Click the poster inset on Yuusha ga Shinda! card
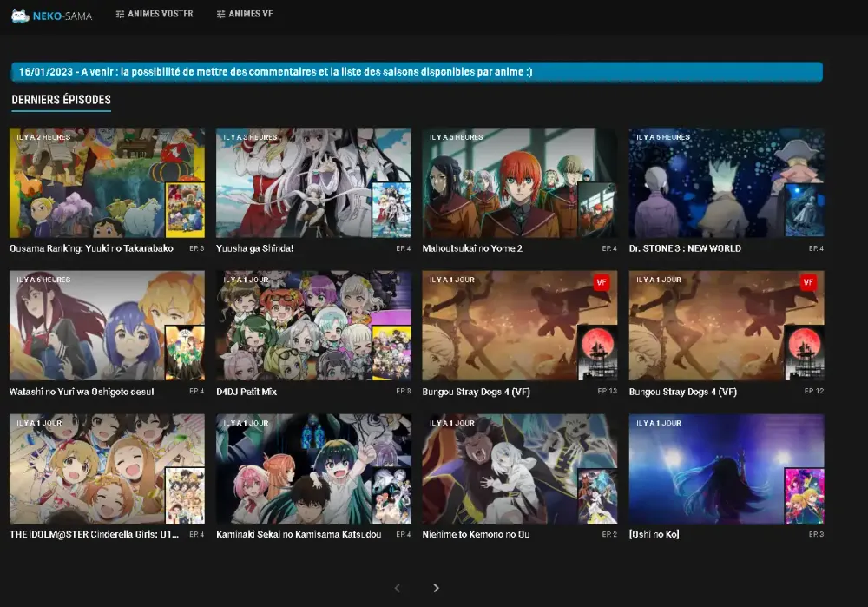868x607 pixels. point(391,210)
